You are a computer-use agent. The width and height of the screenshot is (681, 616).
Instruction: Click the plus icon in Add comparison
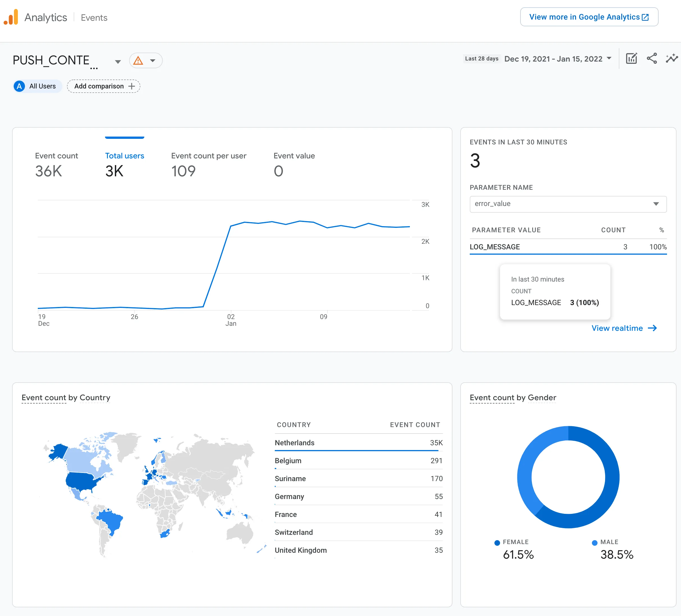coord(132,86)
